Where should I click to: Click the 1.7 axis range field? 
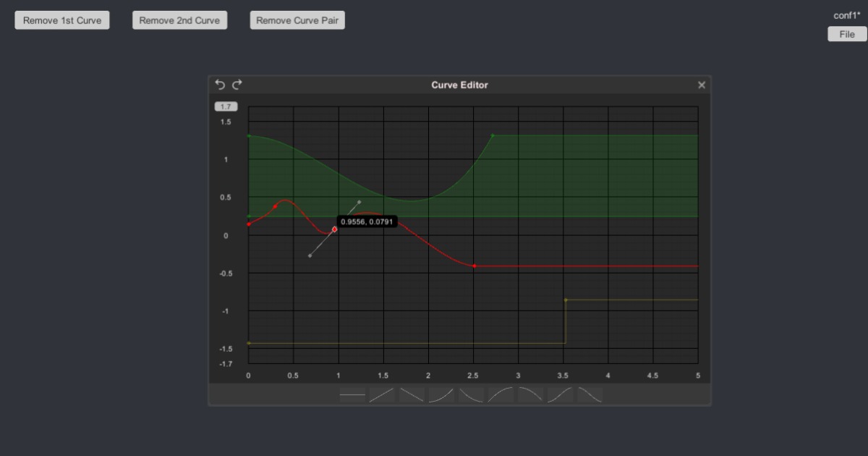226,106
